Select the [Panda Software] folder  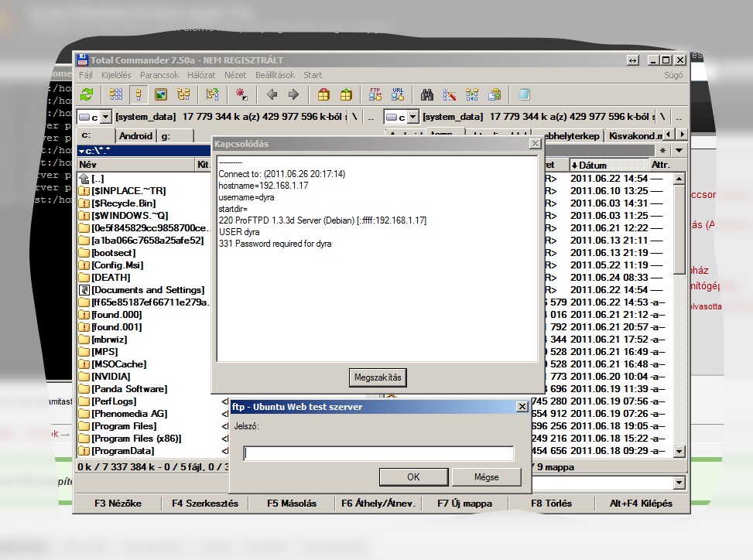130,389
